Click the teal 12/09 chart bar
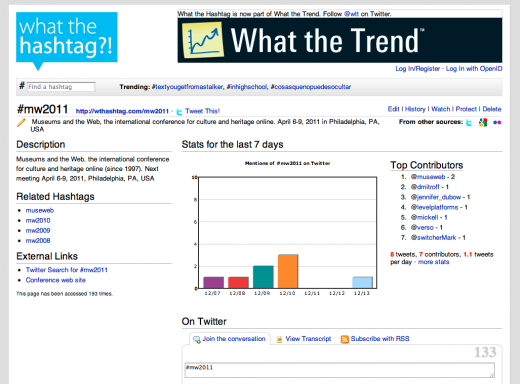Screen dimensions: 520x384 tap(263, 277)
